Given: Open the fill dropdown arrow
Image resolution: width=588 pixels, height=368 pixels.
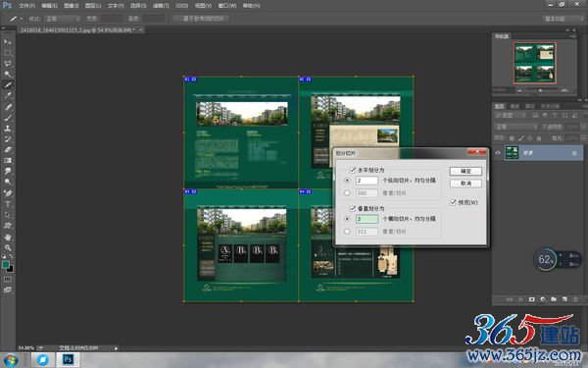Looking at the screenshot, I should click(584, 138).
